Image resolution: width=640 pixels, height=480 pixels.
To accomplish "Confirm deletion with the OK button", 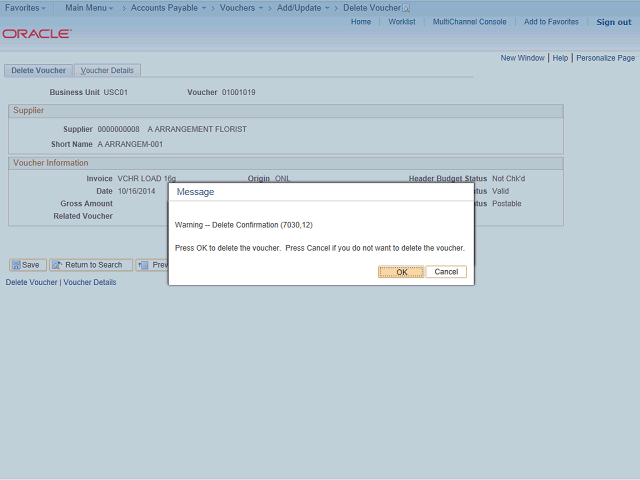I will [401, 272].
